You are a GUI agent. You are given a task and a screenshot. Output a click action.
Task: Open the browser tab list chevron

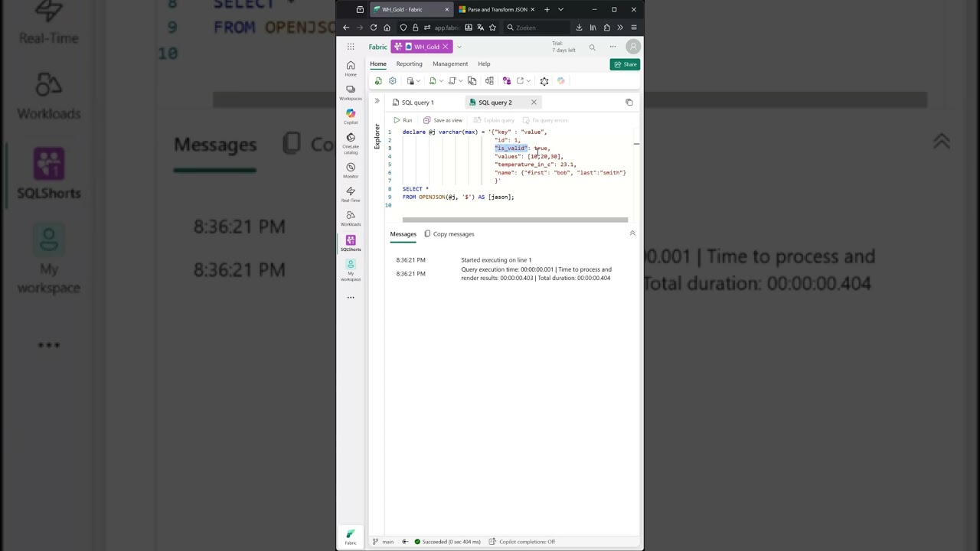point(560,9)
